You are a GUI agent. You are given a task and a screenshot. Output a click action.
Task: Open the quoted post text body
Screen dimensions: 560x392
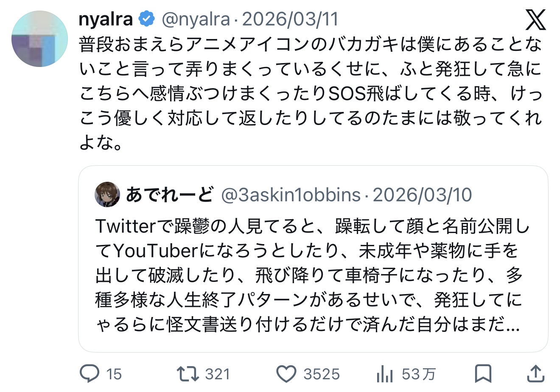tap(312, 275)
